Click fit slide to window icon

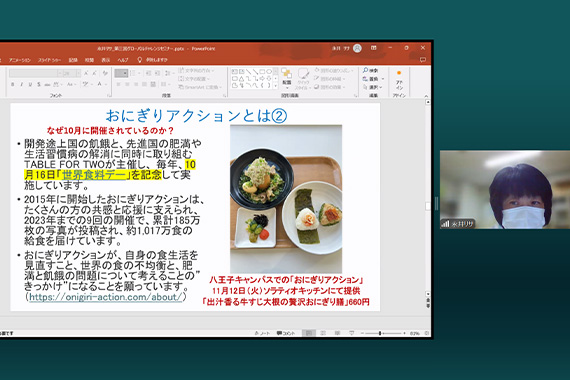coord(427,333)
